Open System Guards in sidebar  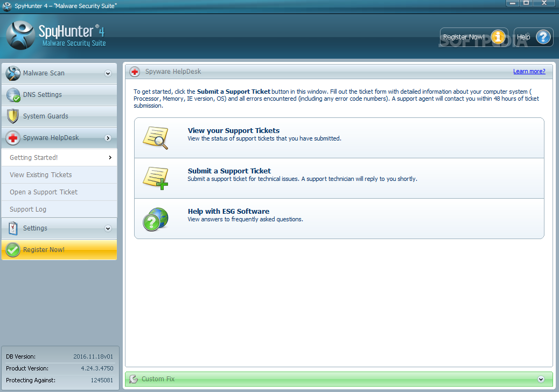59,116
